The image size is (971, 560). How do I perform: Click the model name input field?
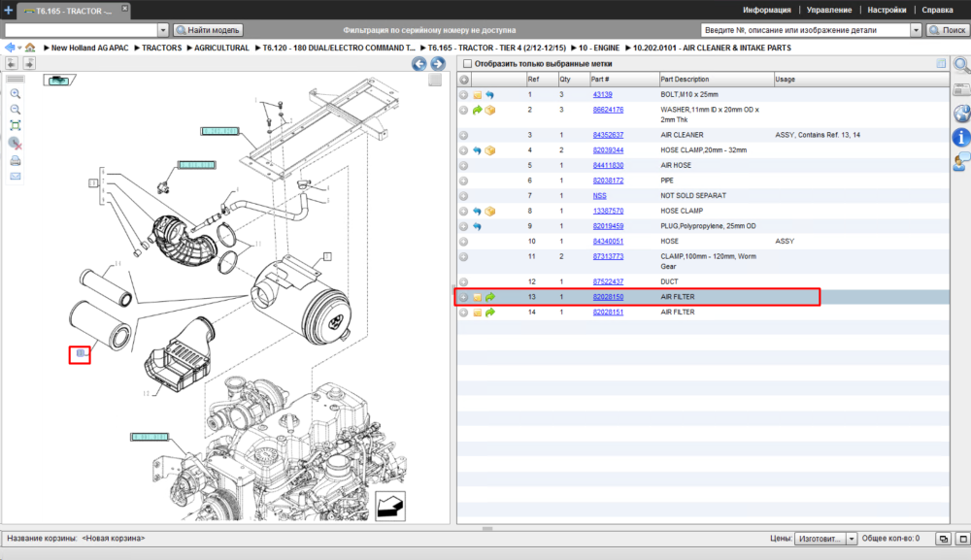82,30
